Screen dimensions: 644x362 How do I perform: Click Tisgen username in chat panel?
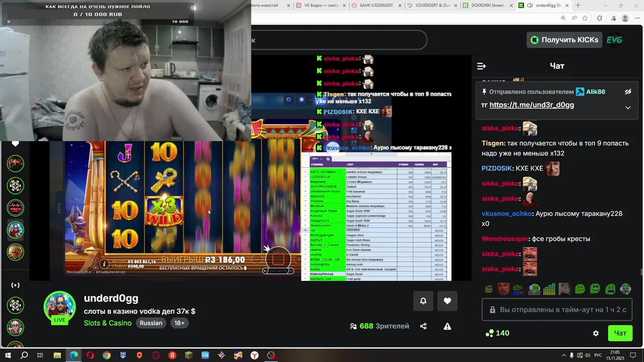point(493,143)
